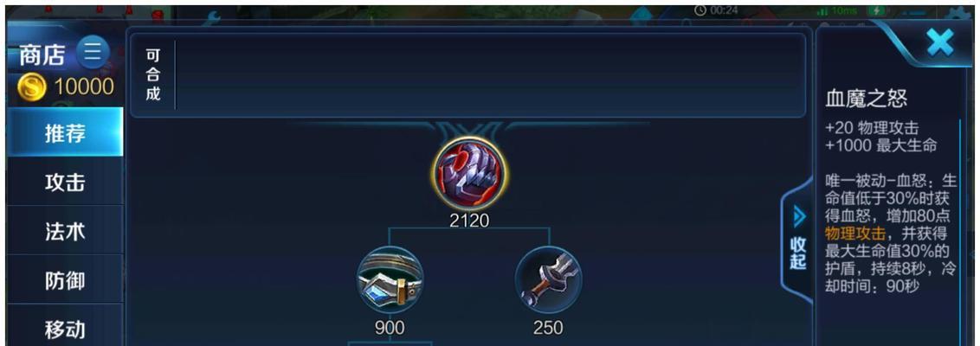Open the 防御 category tab
980x346 pixels.
point(65,280)
